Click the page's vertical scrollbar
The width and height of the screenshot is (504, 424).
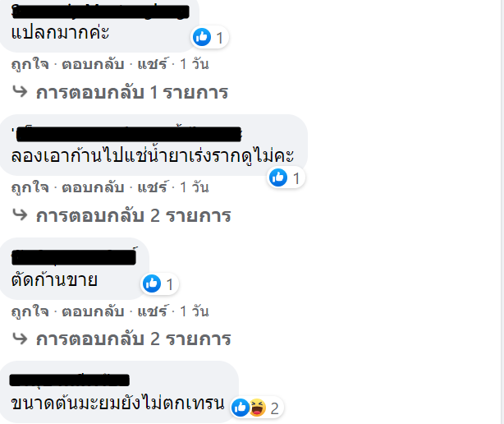coord(502,212)
